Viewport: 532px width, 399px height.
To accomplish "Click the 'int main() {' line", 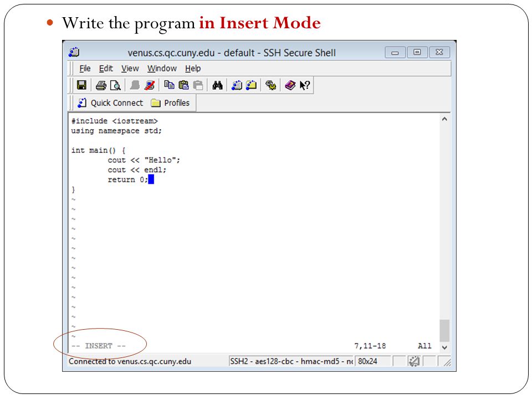I will click(99, 150).
